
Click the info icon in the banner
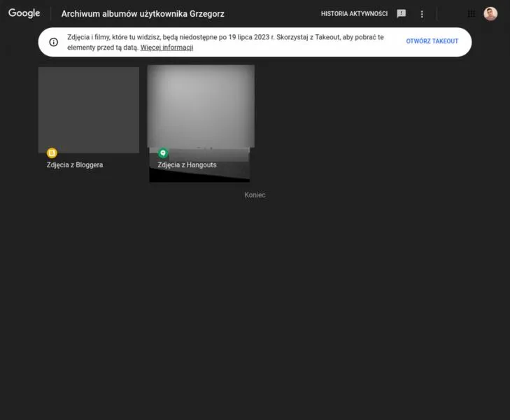pos(54,42)
